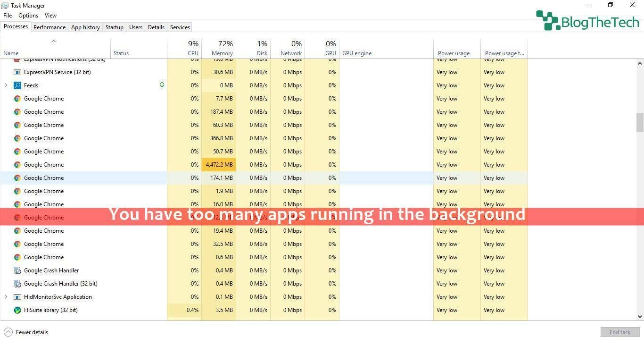Expand the Feeds process group
This screenshot has width=644, height=338.
pos(6,85)
